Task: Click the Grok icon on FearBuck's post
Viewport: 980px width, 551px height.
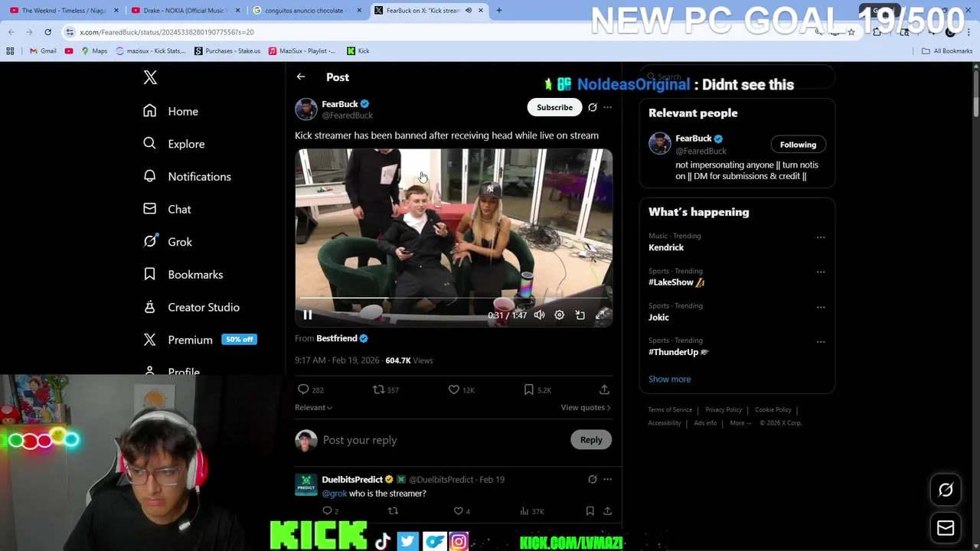Action: tap(592, 107)
